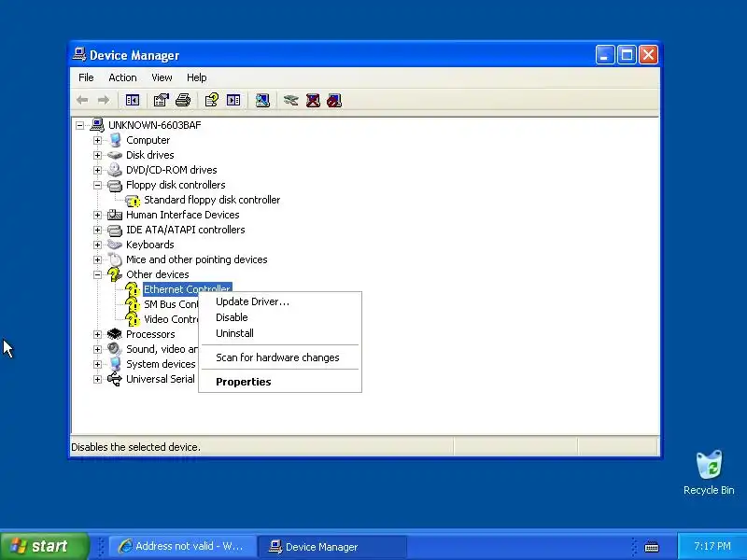747x560 pixels.
Task: Expand the DVD/CD-ROM drives node
Action: click(98, 170)
